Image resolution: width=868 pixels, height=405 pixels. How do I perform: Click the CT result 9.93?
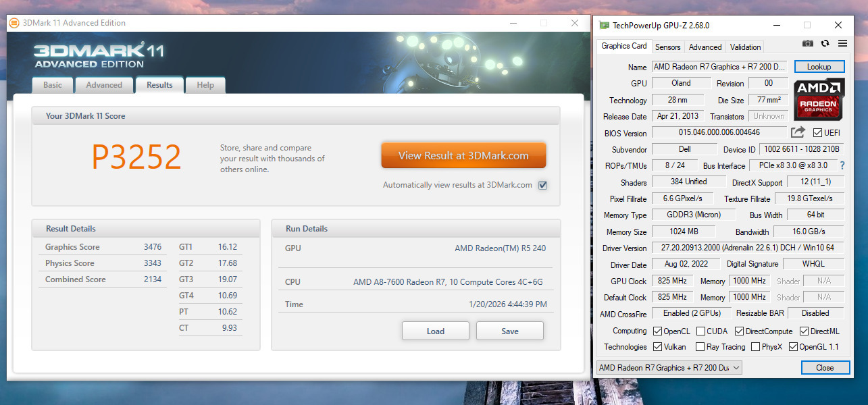click(x=230, y=328)
